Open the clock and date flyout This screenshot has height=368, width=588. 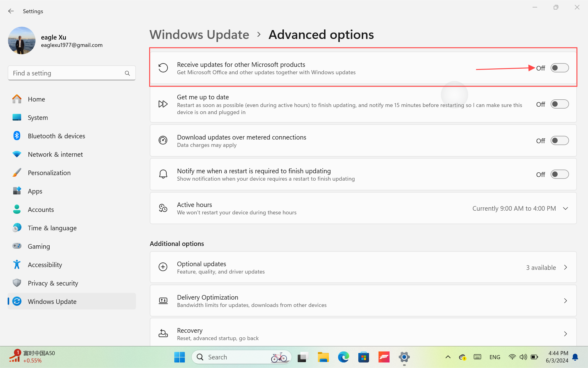point(557,357)
